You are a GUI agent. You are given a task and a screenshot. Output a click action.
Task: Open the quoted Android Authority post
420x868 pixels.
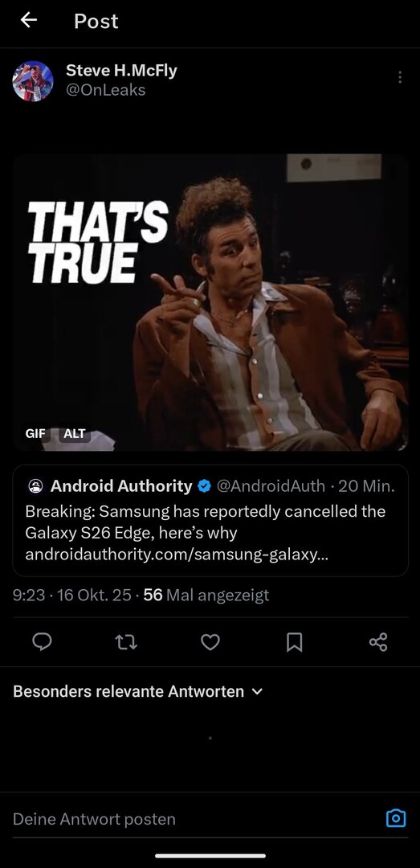[x=210, y=520]
